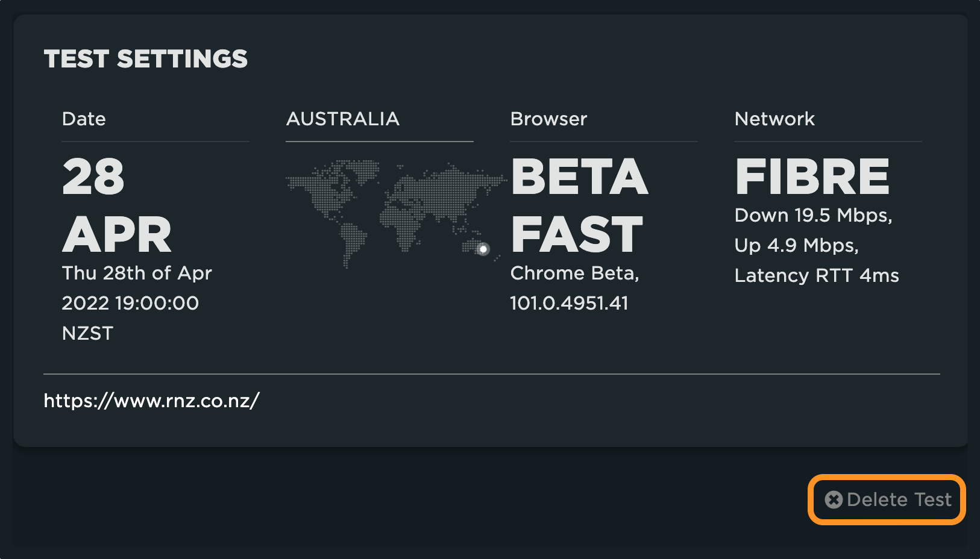980x559 pixels.
Task: Click the Browser column label
Action: pyautogui.click(x=548, y=119)
